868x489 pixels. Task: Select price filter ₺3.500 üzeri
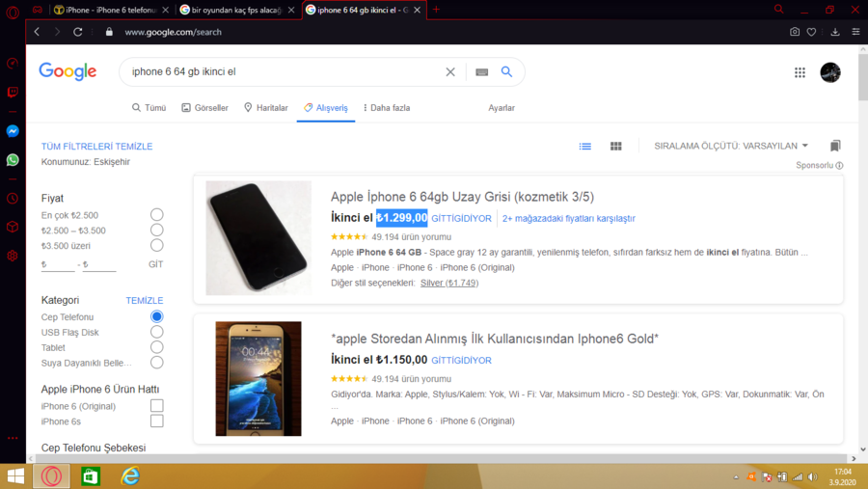[156, 245]
